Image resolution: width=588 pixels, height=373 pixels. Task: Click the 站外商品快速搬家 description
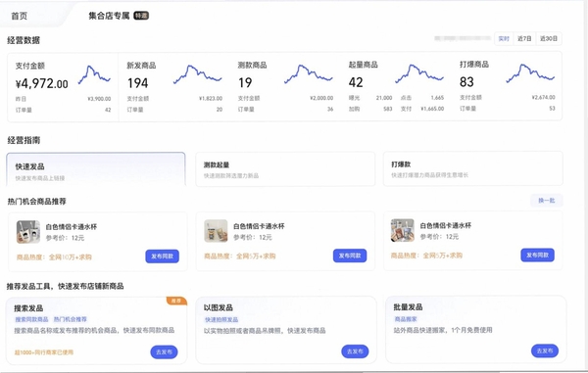pyautogui.click(x=443, y=330)
